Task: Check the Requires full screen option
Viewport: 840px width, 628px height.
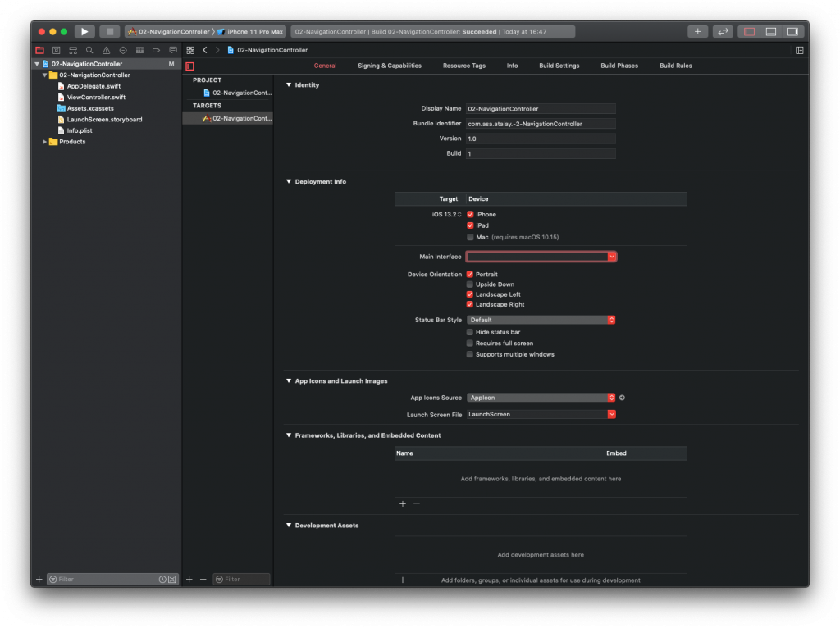Action: click(x=470, y=344)
